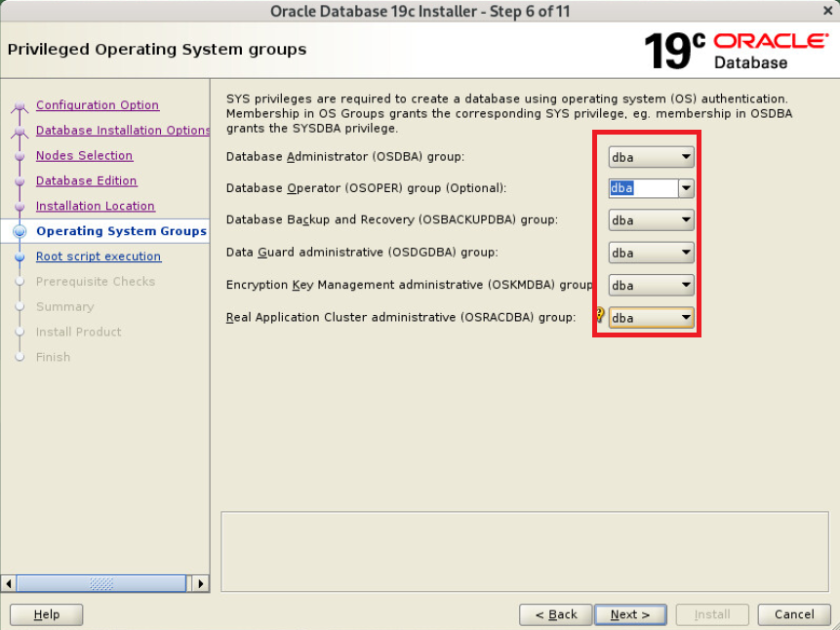Screen dimensions: 840x630
Task: Click the hint icon beside OSRACDBA group
Action: (x=600, y=315)
